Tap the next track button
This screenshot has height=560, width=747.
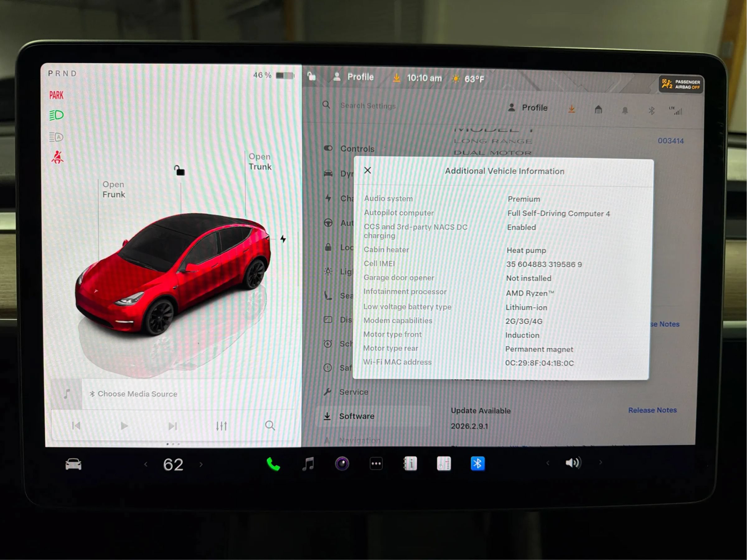click(173, 426)
